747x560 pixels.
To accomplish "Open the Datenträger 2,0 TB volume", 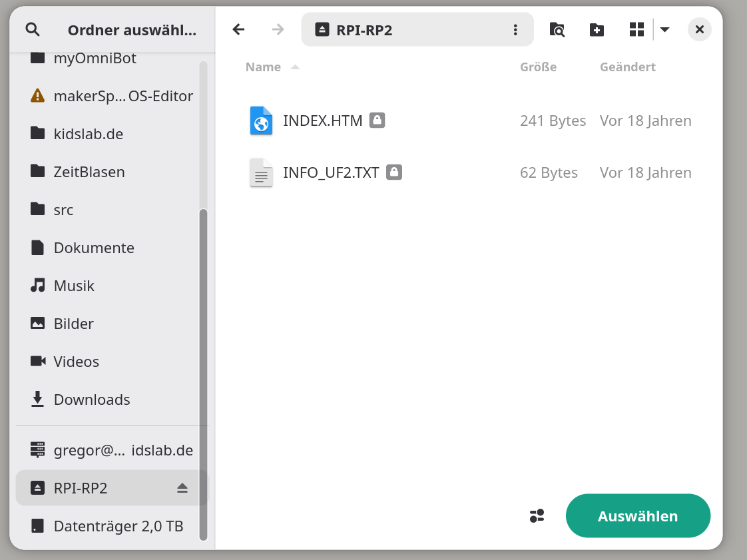I will tap(112, 525).
